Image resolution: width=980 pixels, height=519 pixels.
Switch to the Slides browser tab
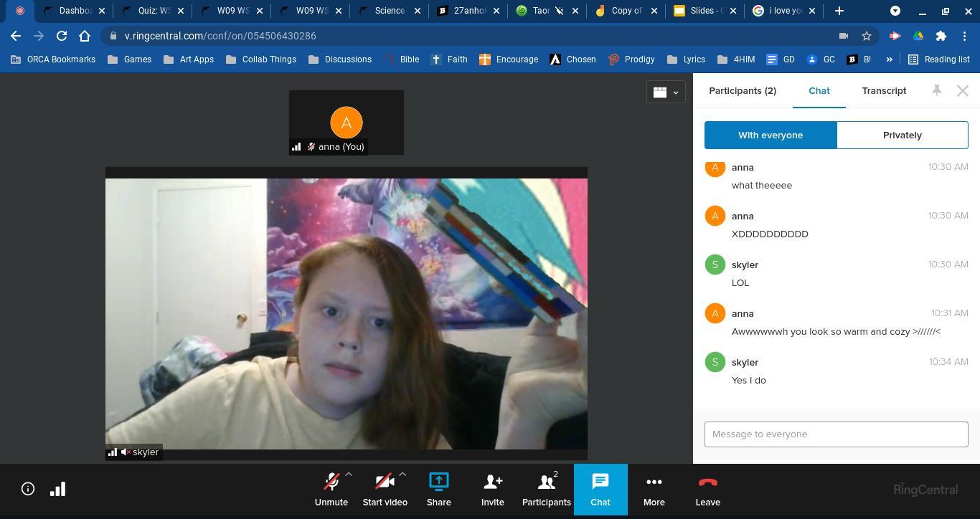(x=706, y=11)
